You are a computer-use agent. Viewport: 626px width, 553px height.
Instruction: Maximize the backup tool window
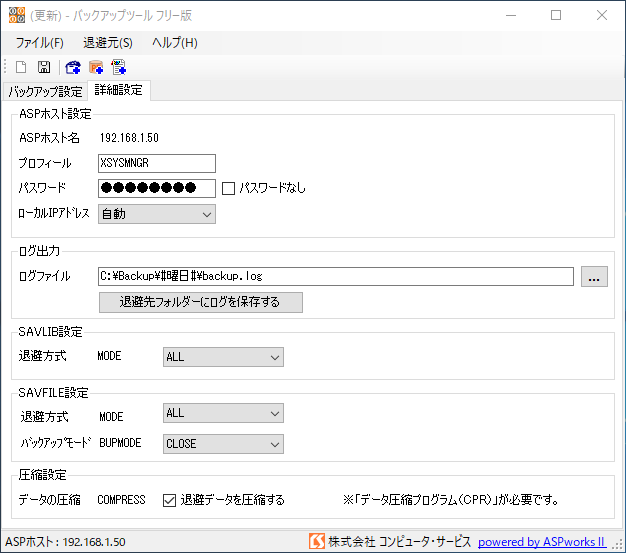(556, 15)
